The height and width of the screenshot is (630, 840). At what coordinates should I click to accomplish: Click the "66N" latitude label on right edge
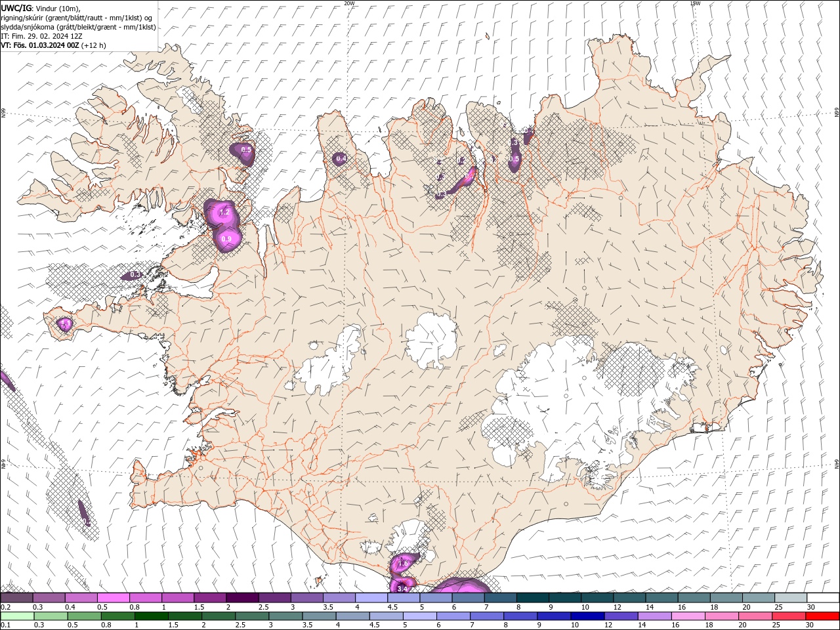coord(837,113)
